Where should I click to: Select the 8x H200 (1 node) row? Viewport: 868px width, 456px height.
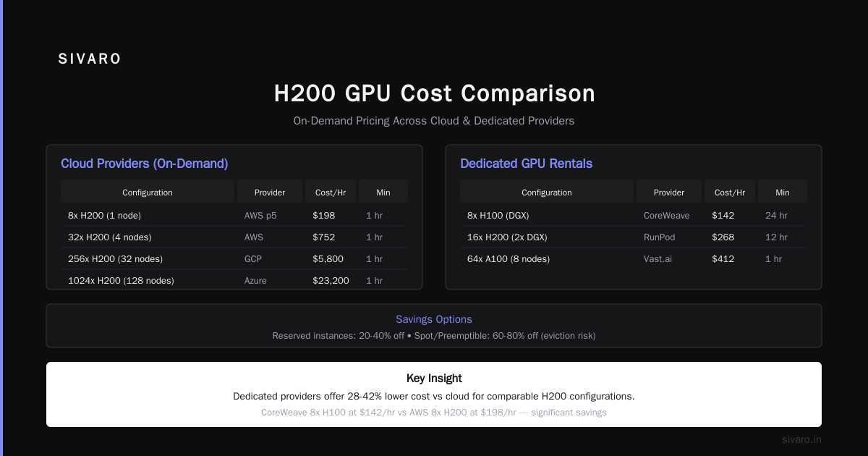(x=234, y=215)
